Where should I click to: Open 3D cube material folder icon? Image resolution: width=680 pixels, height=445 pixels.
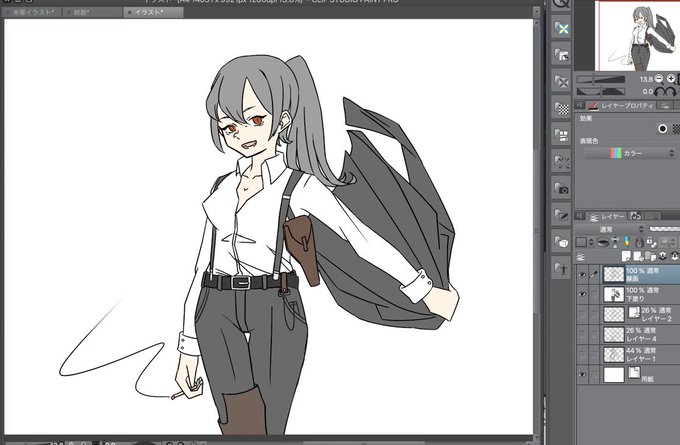(562, 242)
